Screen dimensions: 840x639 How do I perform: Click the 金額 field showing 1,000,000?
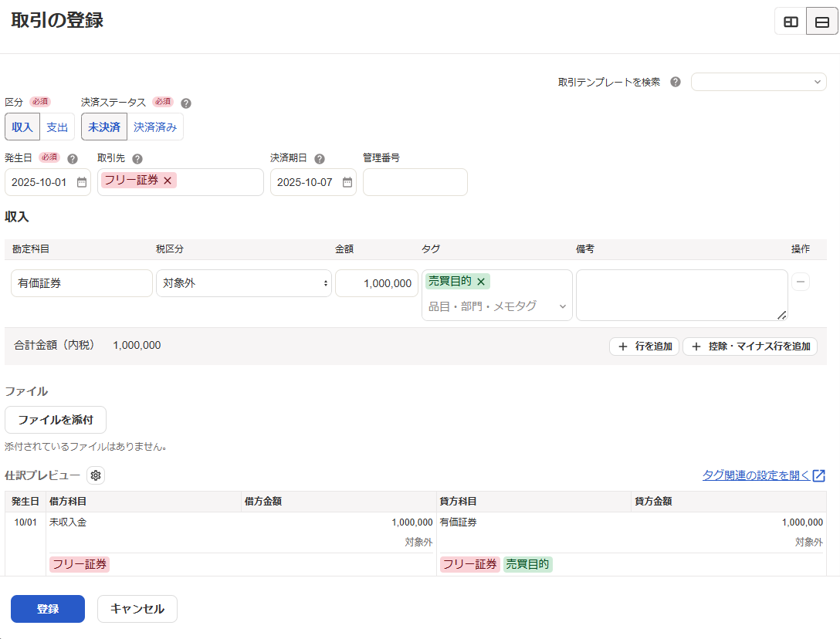(x=377, y=283)
